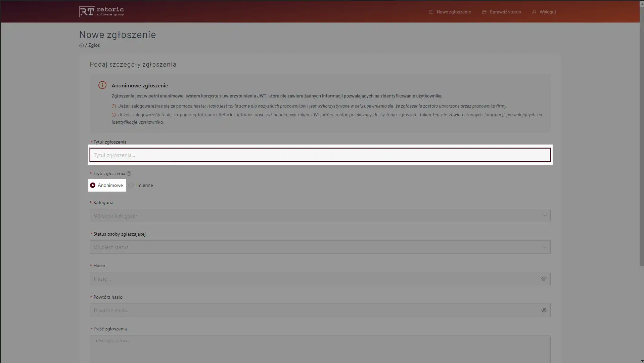This screenshot has width=644, height=363.
Task: Click the info icon in Anonimowe zgłoszenie notice
Action: (x=102, y=85)
